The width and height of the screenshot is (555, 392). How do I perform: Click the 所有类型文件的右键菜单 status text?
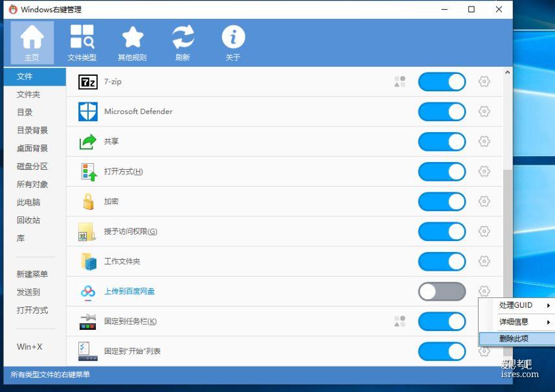51,375
